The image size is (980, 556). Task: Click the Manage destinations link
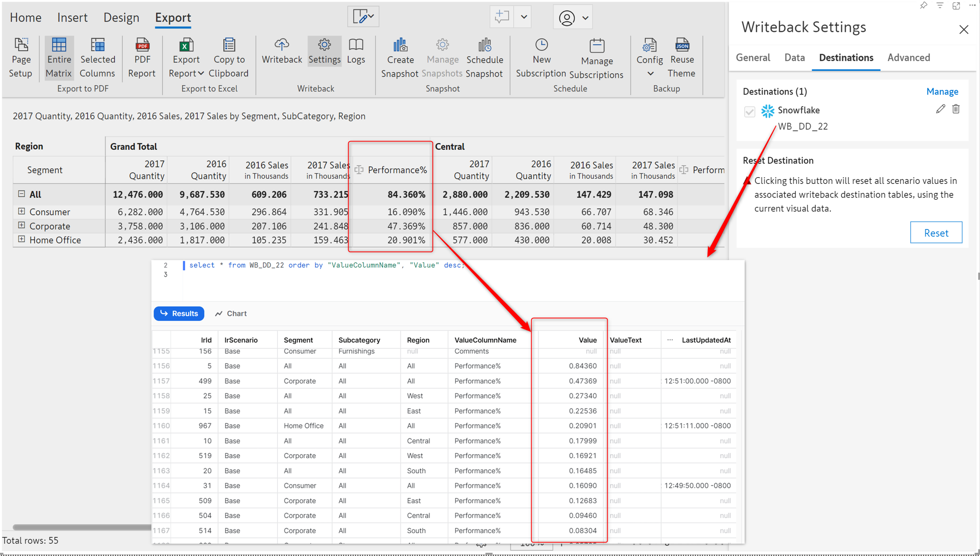(942, 92)
